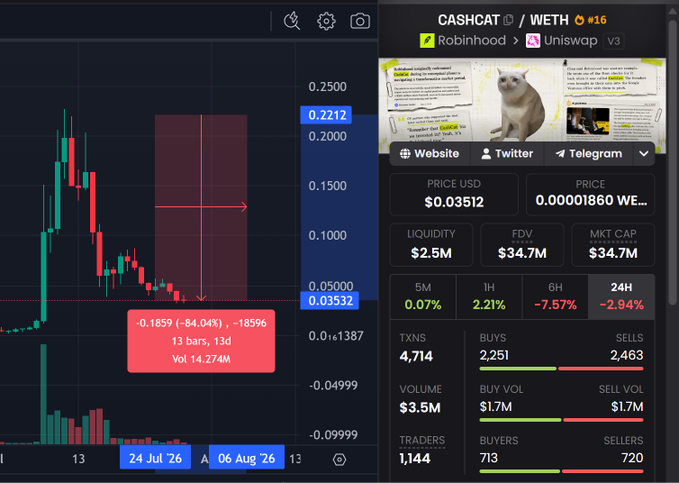Click the right panel vertical scrollbar

(673, 162)
